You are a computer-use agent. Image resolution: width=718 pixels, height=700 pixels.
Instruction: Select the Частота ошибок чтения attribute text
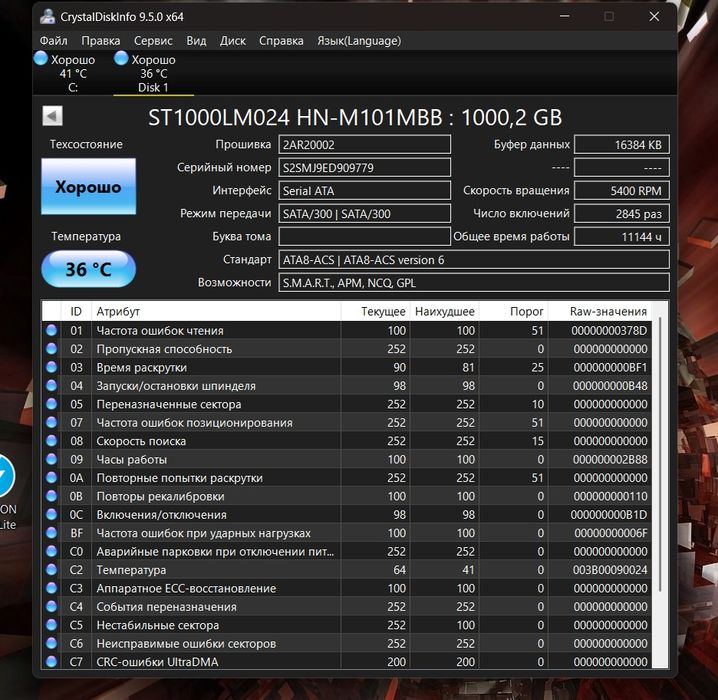click(x=160, y=331)
